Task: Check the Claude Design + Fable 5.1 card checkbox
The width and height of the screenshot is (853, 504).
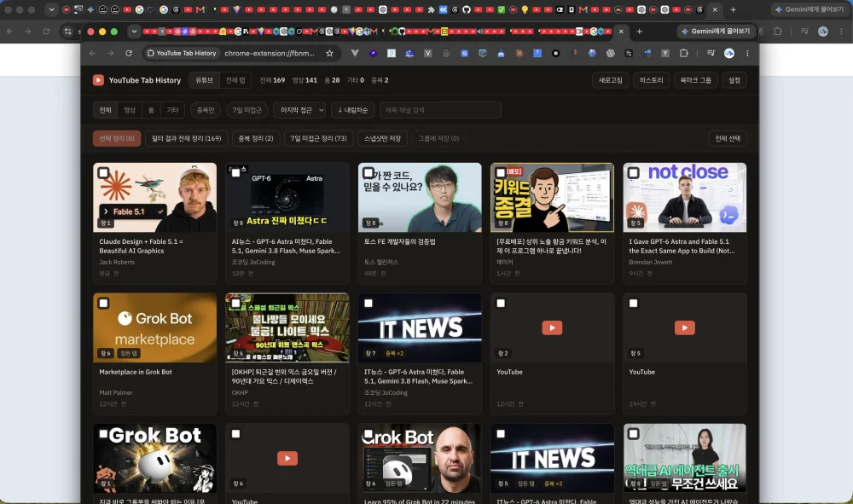Action: pos(103,173)
